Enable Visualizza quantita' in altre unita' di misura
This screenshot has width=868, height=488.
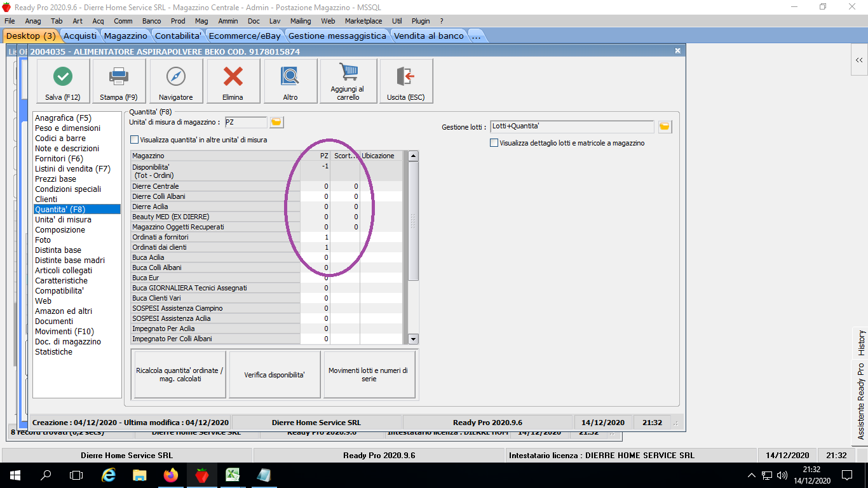pyautogui.click(x=134, y=140)
